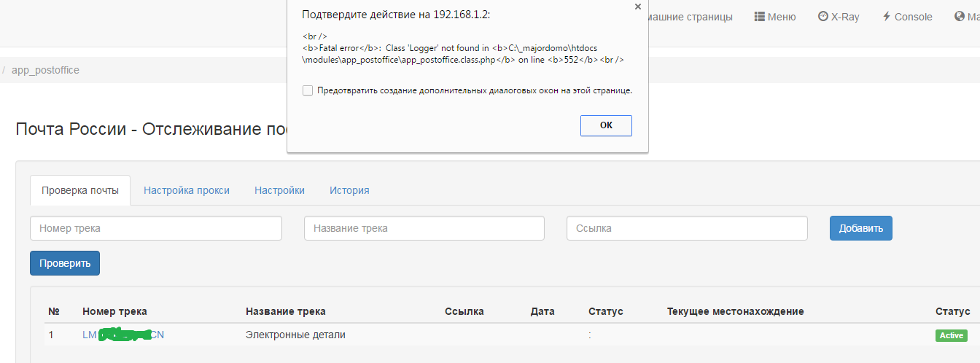The height and width of the screenshot is (363, 980).
Task: Click the Номер трека column header
Action: 114,311
